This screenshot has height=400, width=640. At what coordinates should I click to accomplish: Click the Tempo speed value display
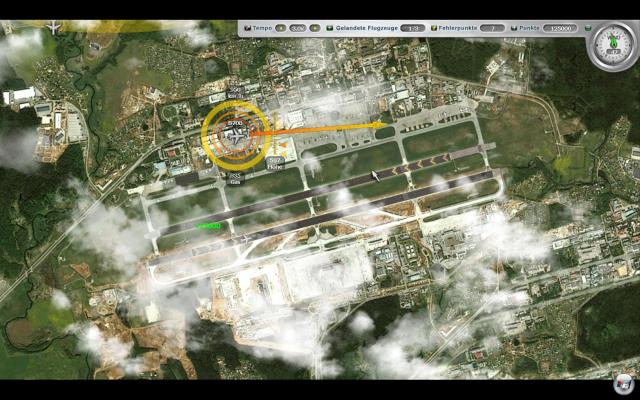click(298, 28)
